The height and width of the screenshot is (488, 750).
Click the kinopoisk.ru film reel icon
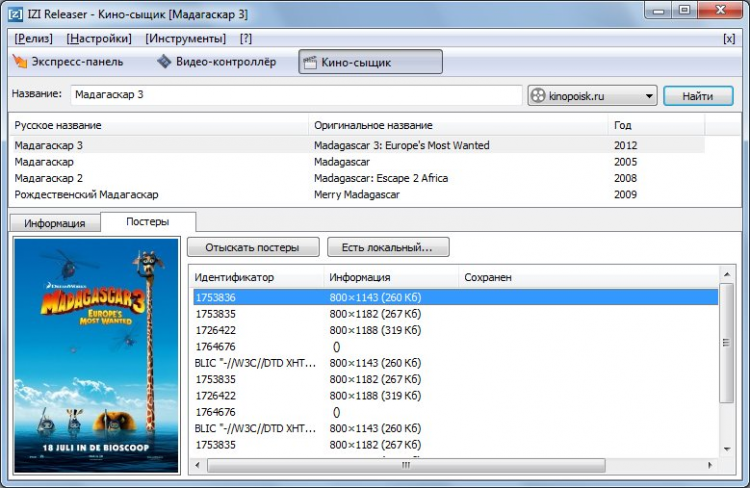coord(538,96)
